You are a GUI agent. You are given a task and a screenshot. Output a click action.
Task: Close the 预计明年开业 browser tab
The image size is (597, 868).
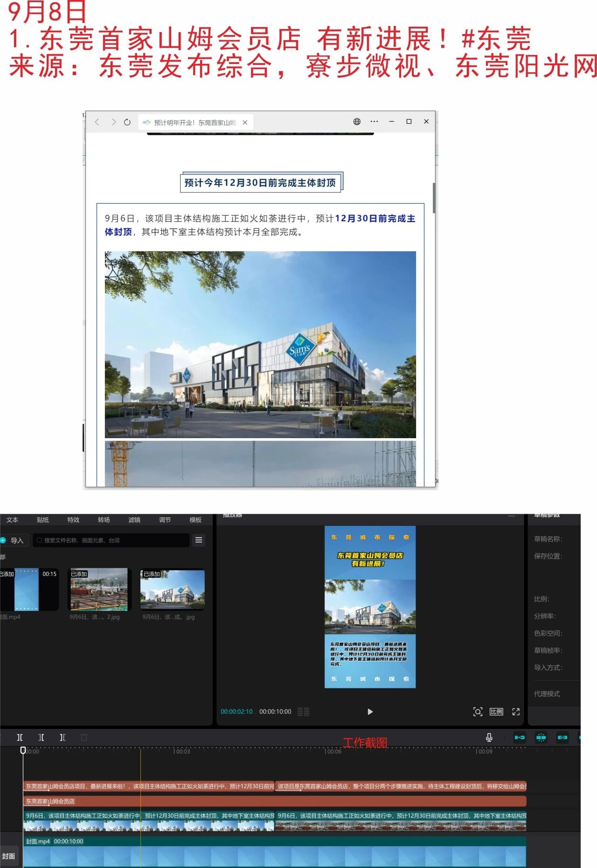pyautogui.click(x=245, y=122)
